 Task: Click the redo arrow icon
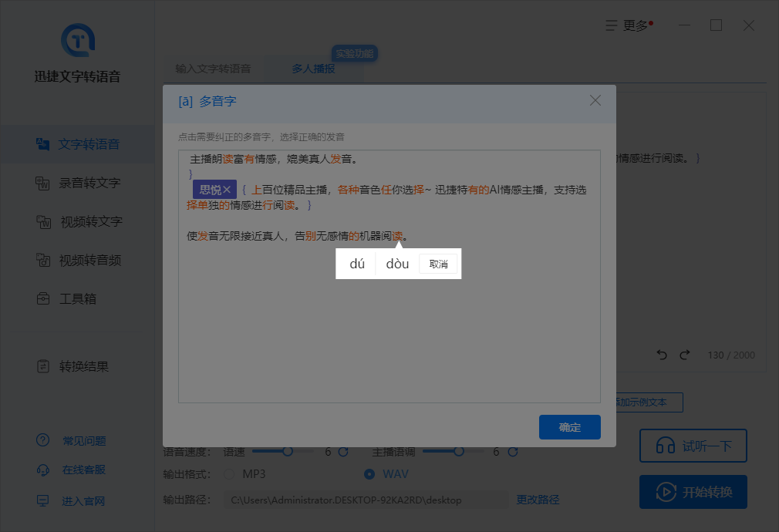[x=685, y=355]
